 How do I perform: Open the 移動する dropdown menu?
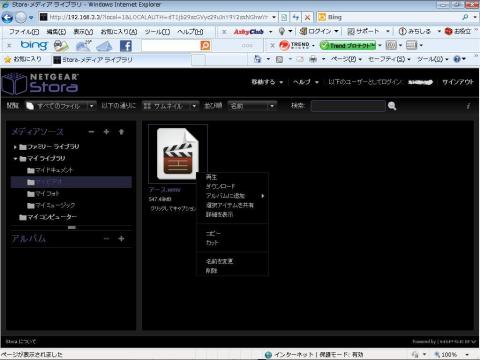click(x=267, y=82)
